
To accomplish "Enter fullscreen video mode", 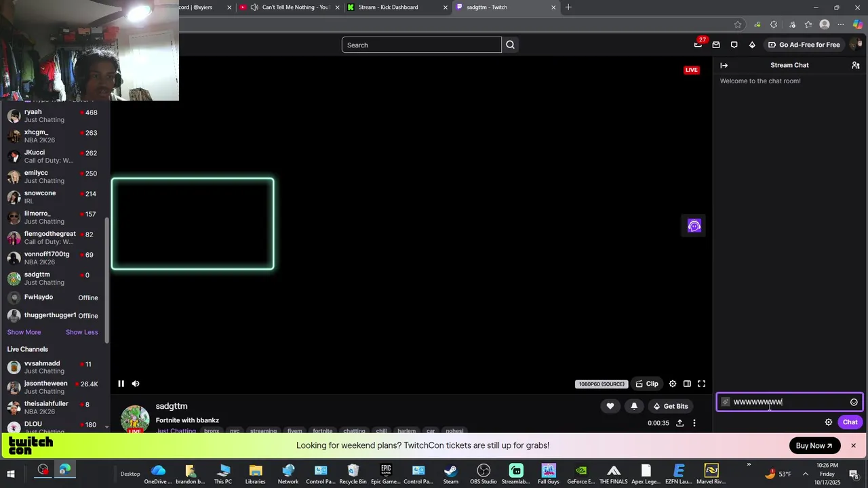I will [x=702, y=384].
